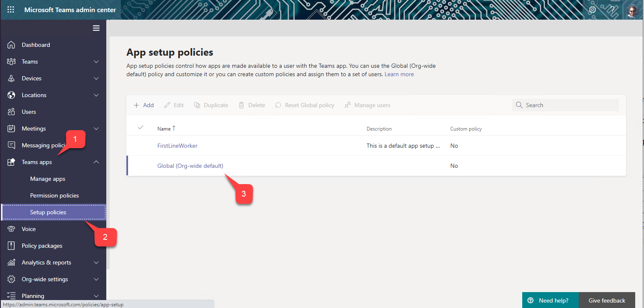Open the Voice section
The width and height of the screenshot is (644, 308).
click(x=28, y=229)
